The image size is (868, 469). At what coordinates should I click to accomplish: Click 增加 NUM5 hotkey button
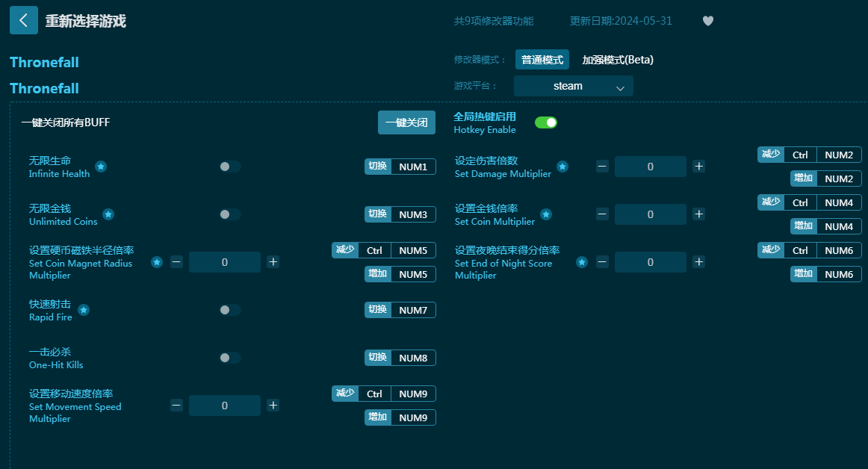[x=400, y=274]
